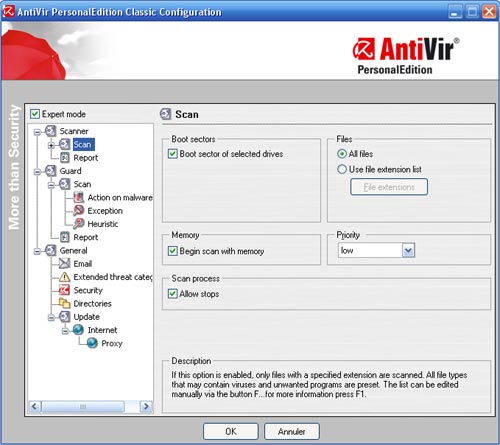Image resolution: width=500 pixels, height=445 pixels.
Task: Click the Report icon under Scanner
Action: [65, 158]
